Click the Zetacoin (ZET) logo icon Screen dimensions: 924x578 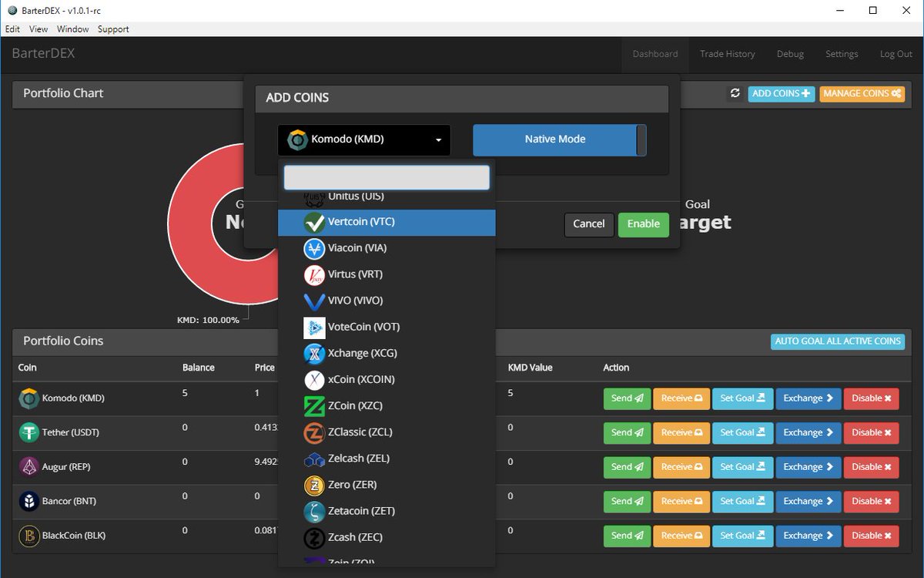click(x=314, y=512)
